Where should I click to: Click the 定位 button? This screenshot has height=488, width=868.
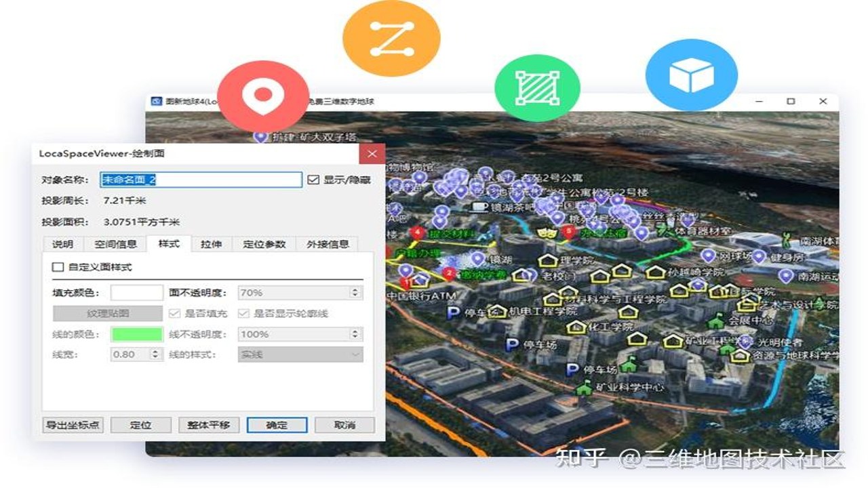click(x=140, y=425)
